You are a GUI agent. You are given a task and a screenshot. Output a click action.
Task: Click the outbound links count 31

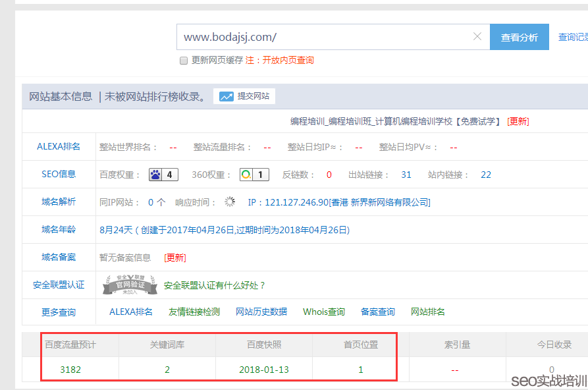pos(406,174)
